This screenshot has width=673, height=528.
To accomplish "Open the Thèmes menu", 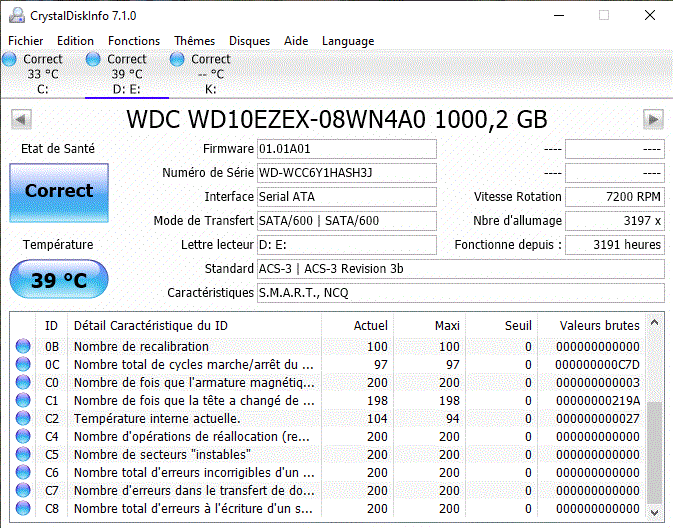I will [x=194, y=41].
